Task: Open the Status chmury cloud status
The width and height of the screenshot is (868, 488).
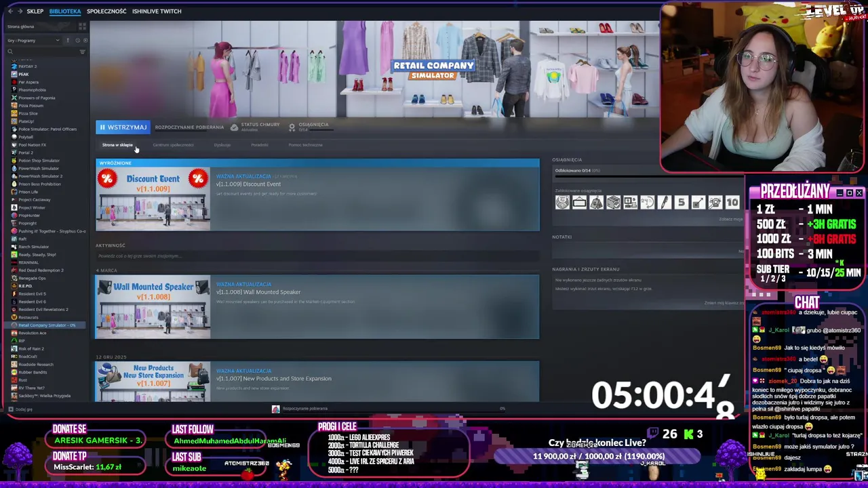Action: [x=255, y=127]
